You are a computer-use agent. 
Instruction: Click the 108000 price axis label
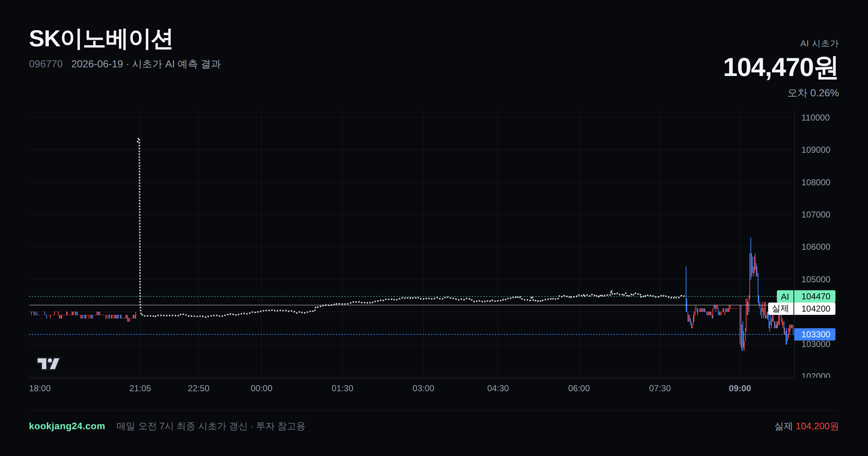point(816,182)
